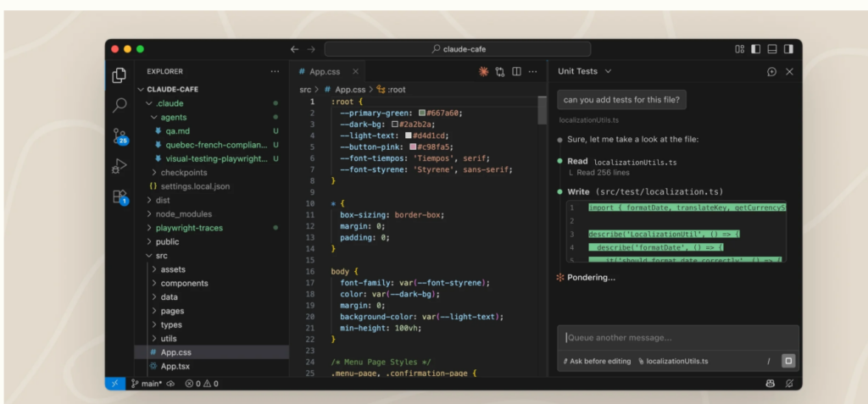Focus the Queue another message input
868x404 pixels.
point(678,338)
